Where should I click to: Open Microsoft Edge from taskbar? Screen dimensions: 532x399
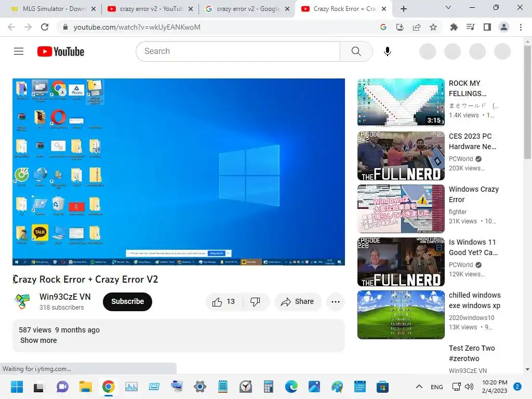coord(291,387)
